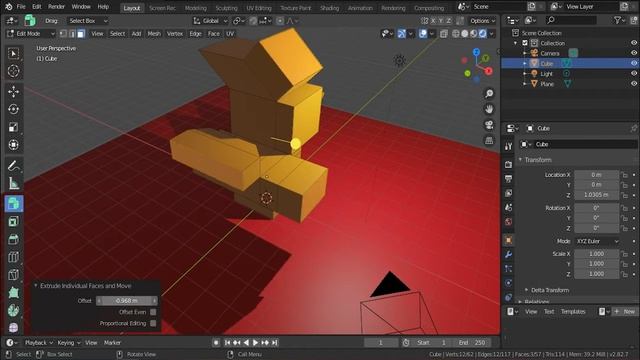Switch to face select mode

(81, 34)
